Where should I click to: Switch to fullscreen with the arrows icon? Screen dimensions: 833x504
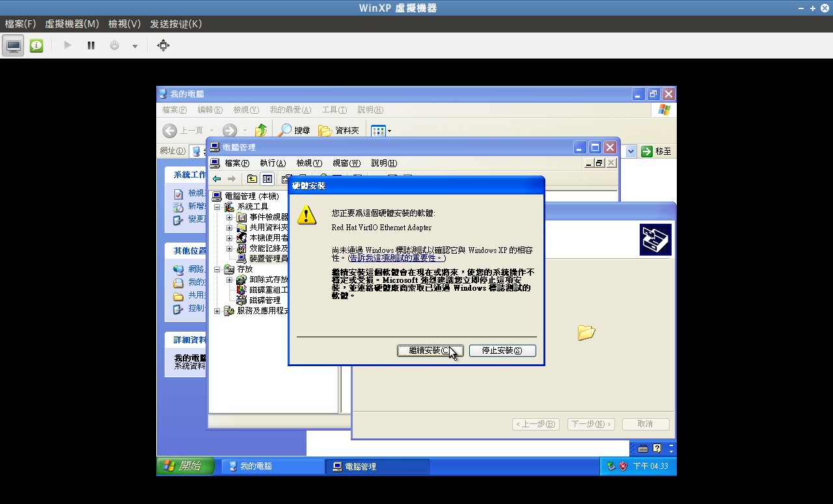(x=163, y=46)
